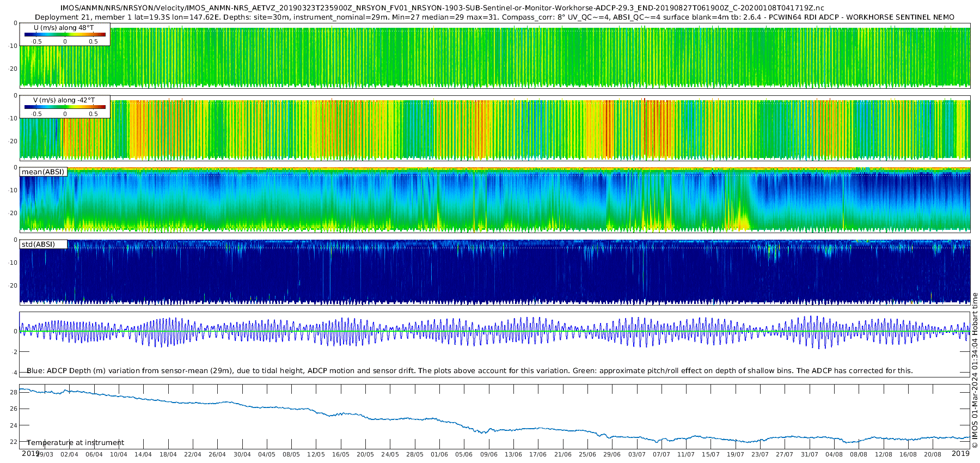The image size is (980, 463).
Task: Click the "10/04" date tick label
Action: point(119,454)
